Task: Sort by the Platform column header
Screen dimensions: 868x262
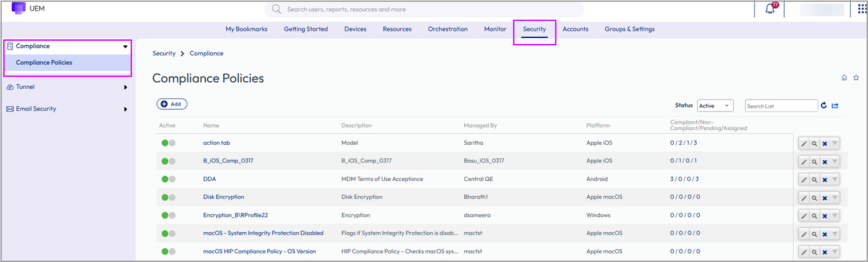Action: (598, 125)
